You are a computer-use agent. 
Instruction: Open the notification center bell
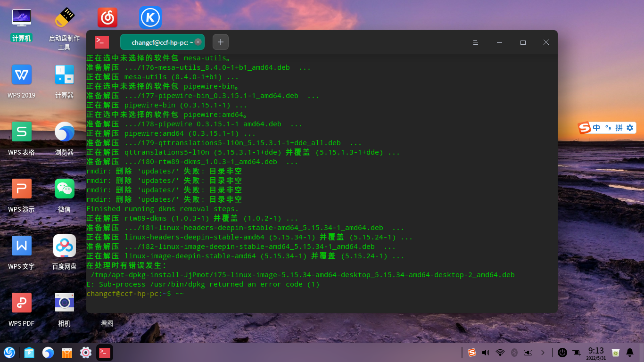(x=630, y=352)
